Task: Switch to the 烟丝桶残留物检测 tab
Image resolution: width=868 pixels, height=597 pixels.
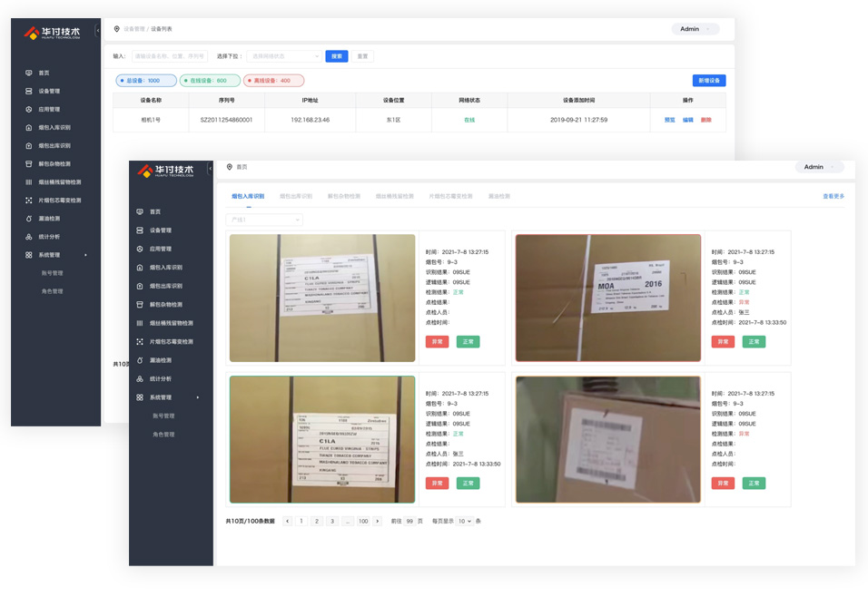Action: pyautogui.click(x=394, y=196)
